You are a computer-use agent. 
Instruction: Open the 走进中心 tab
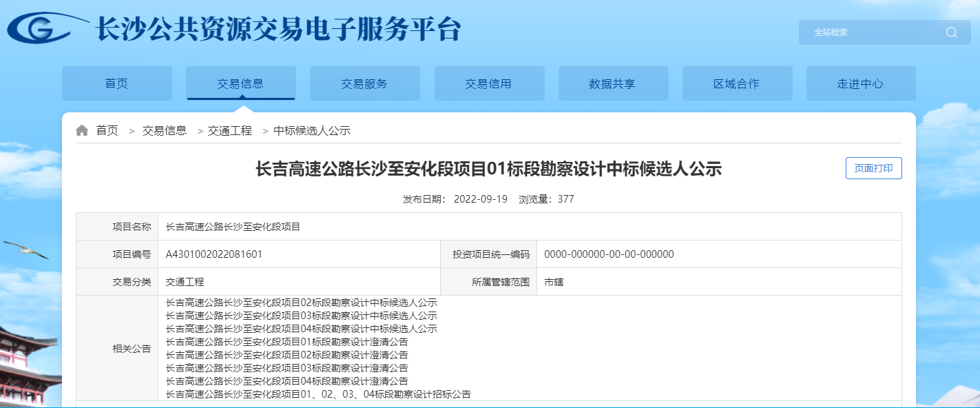(860, 84)
